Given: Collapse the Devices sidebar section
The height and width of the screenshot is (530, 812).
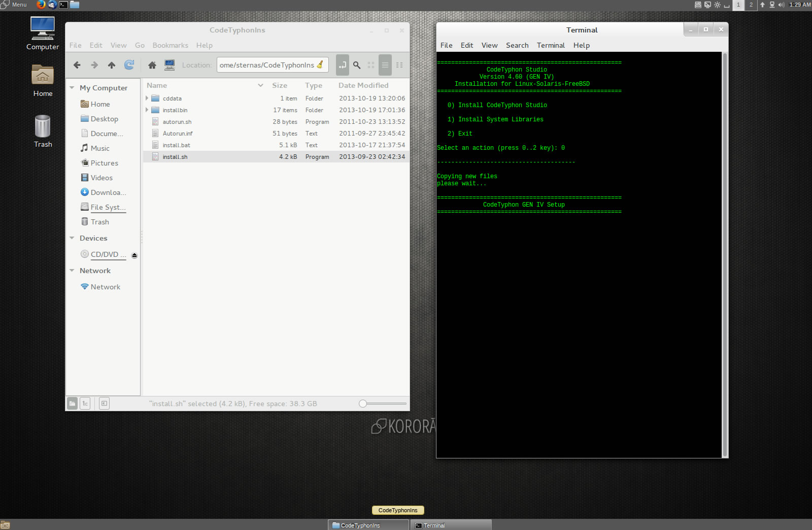Looking at the screenshot, I should (72, 238).
